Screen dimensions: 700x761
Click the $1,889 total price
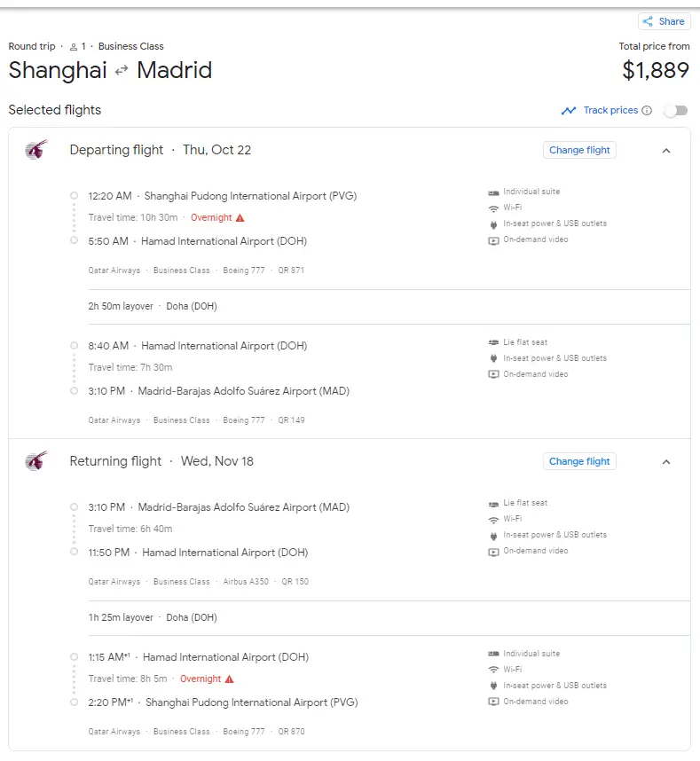656,71
